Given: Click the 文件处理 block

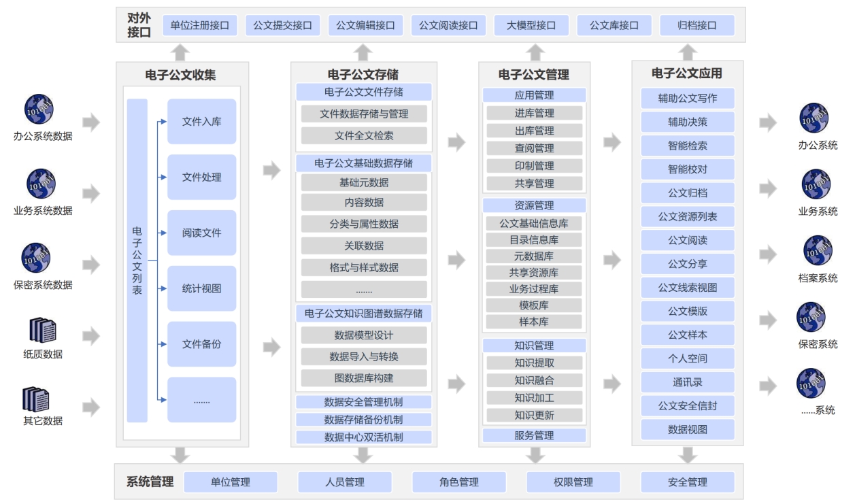Looking at the screenshot, I should [202, 178].
